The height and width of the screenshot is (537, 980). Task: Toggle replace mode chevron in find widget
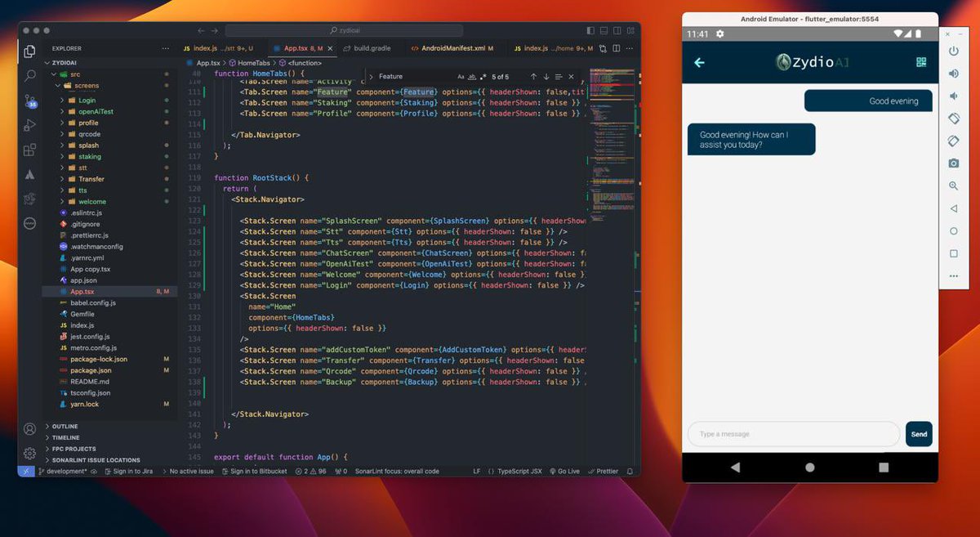point(371,77)
